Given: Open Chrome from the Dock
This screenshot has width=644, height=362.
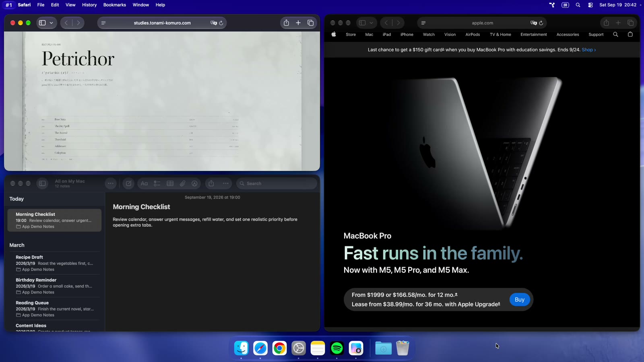Looking at the screenshot, I should (279, 348).
